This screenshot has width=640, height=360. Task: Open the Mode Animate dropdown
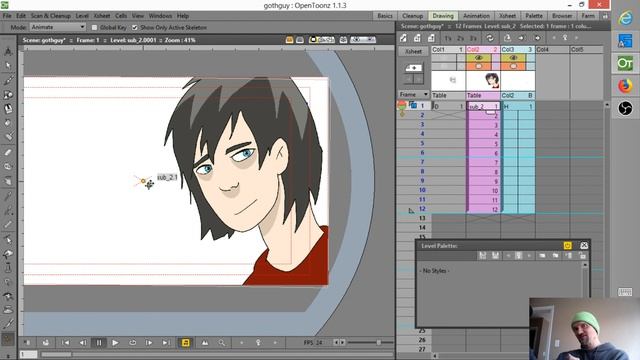58,27
